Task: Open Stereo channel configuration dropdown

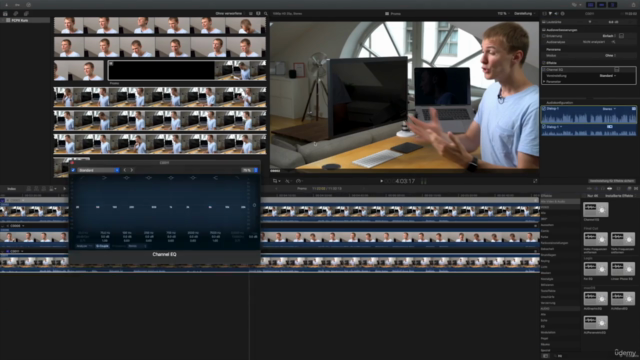Action: click(609, 109)
